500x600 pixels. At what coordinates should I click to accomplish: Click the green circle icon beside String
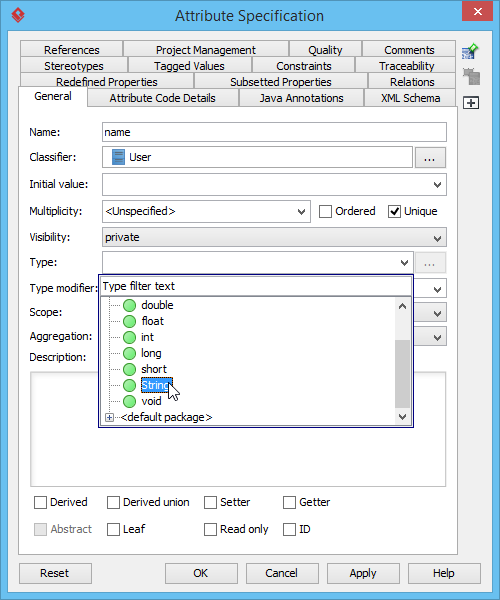pos(129,386)
